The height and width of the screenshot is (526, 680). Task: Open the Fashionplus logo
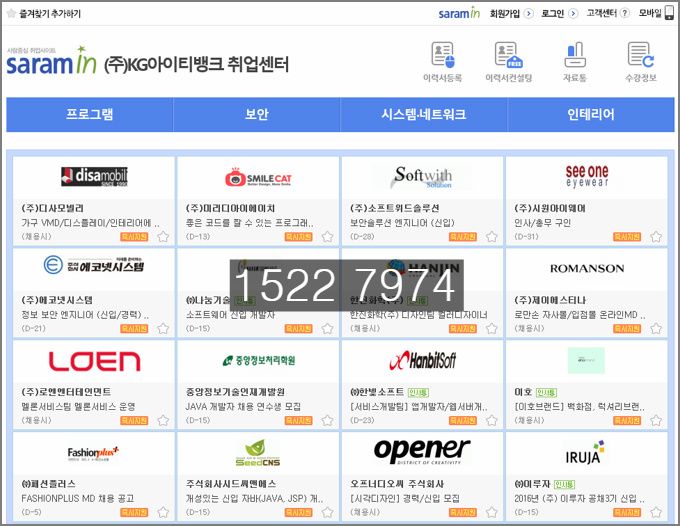coord(93,454)
